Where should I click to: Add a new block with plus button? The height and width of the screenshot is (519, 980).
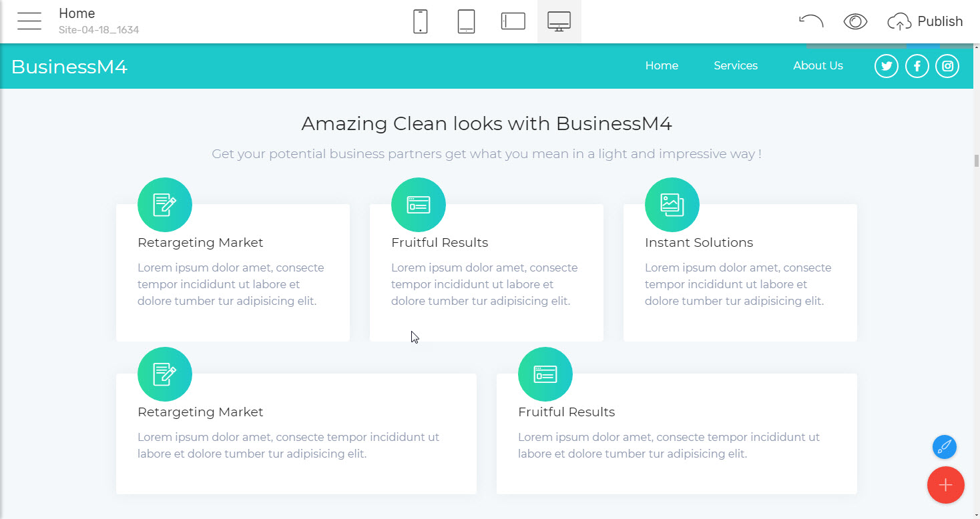coord(945,485)
